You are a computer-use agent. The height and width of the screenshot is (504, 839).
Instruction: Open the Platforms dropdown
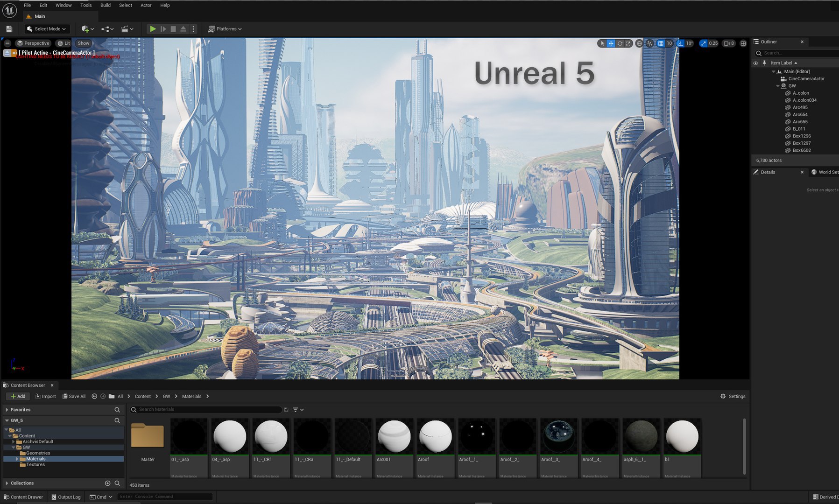pyautogui.click(x=225, y=29)
